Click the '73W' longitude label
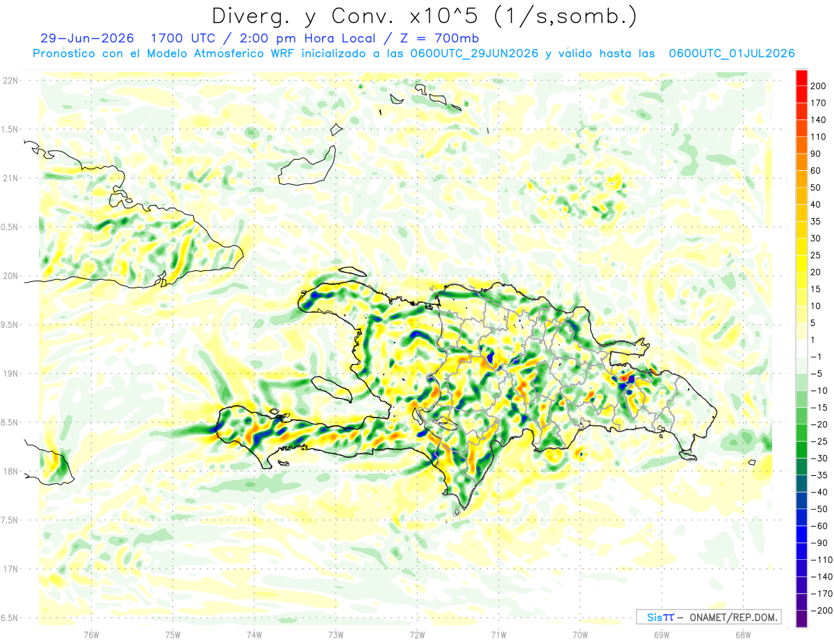The height and width of the screenshot is (644, 834). click(x=336, y=634)
